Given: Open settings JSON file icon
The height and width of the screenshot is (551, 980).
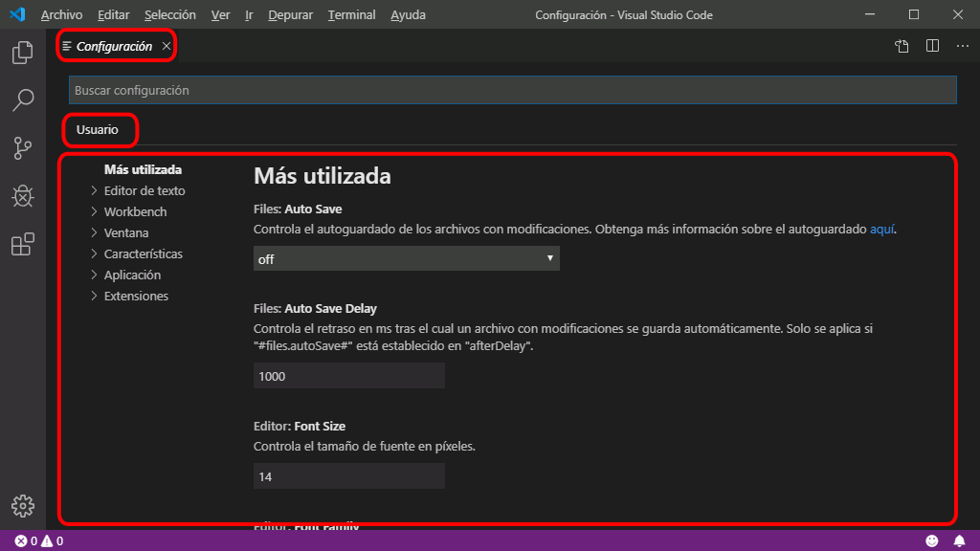Looking at the screenshot, I should point(902,46).
